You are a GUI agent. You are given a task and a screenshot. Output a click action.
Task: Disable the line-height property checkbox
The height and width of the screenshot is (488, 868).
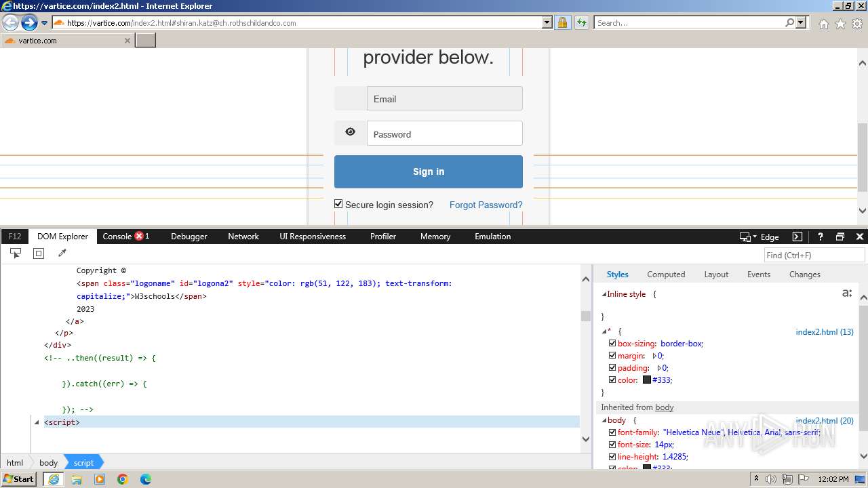612,457
